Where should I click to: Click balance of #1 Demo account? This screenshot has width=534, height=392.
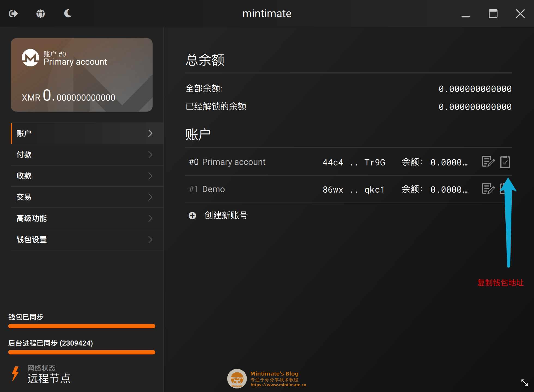point(449,190)
